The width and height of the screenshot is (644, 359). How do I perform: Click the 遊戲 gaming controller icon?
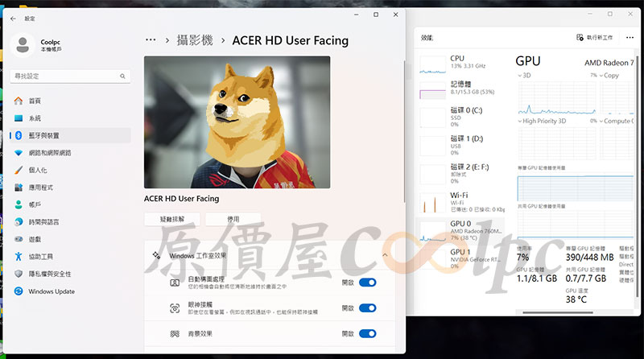coord(19,239)
